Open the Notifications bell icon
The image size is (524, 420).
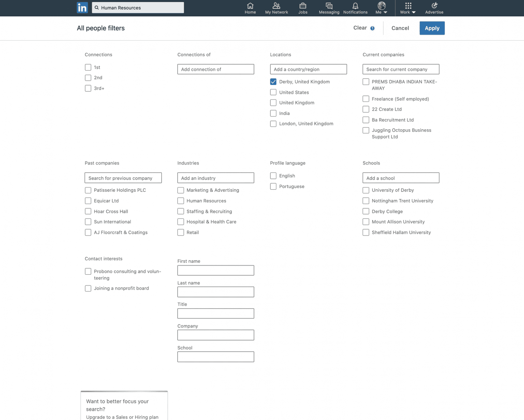(x=355, y=6)
